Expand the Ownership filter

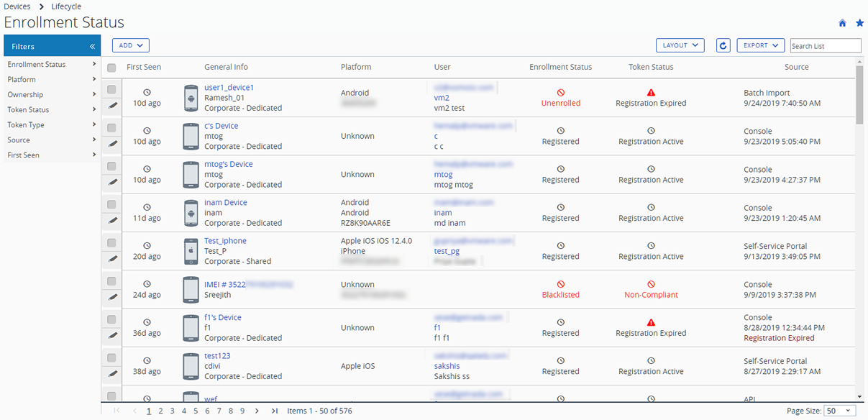click(x=52, y=95)
